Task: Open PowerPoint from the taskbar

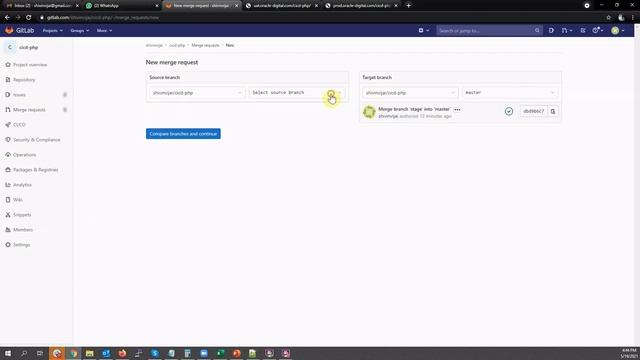Action: 236,353
